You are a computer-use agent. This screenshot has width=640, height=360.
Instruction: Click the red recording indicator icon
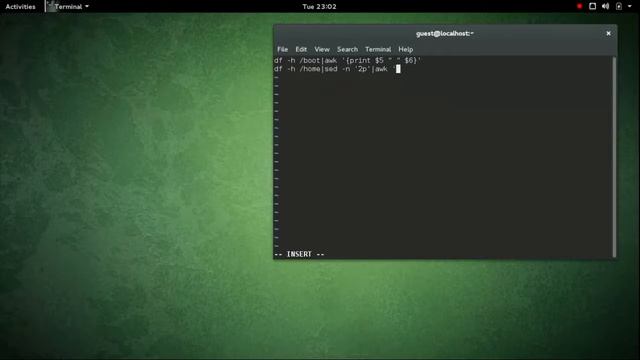[579, 7]
